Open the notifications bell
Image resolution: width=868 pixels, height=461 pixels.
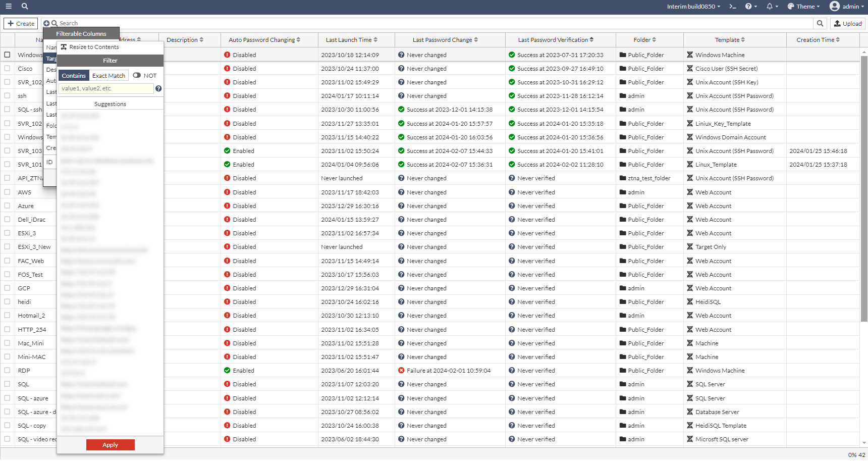pos(770,7)
